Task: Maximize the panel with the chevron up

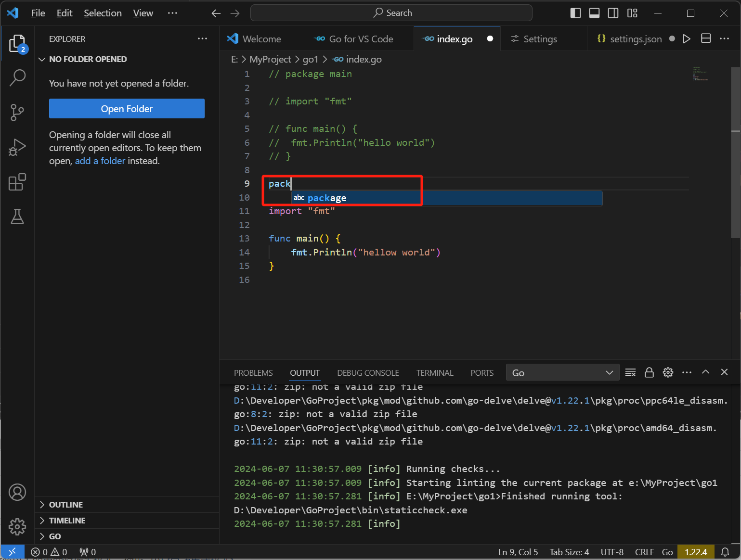Action: pyautogui.click(x=705, y=372)
